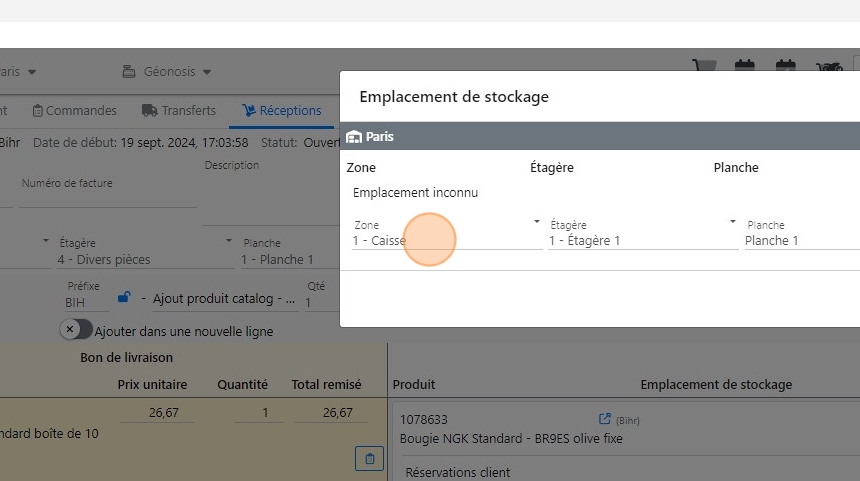Click the Ajout produit catalog field
Screen dimensions: 860x481
tap(224, 299)
